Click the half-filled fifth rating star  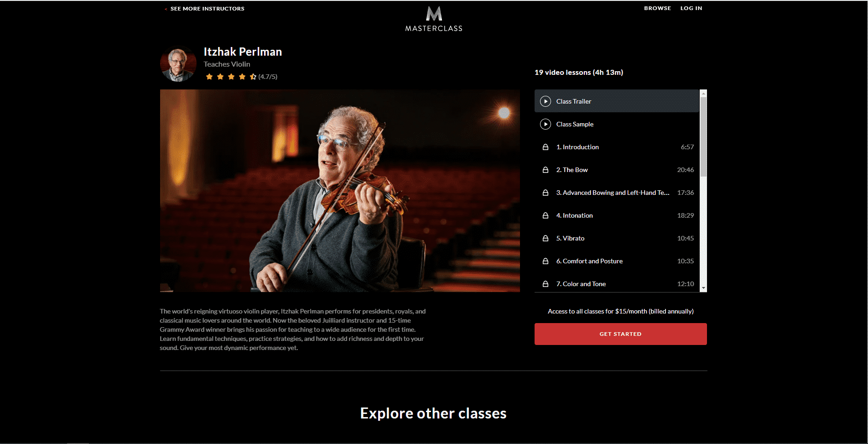pyautogui.click(x=253, y=77)
